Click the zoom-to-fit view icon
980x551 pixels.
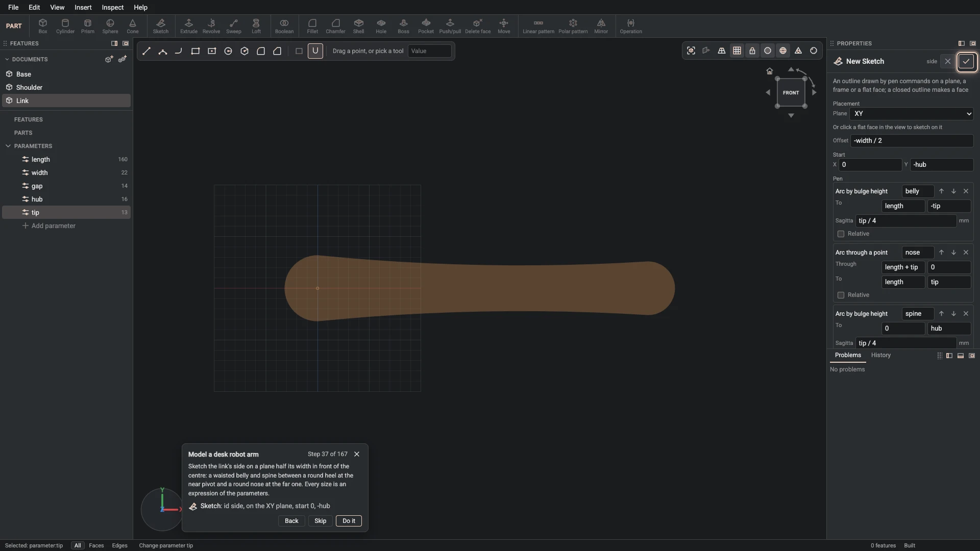(x=691, y=51)
